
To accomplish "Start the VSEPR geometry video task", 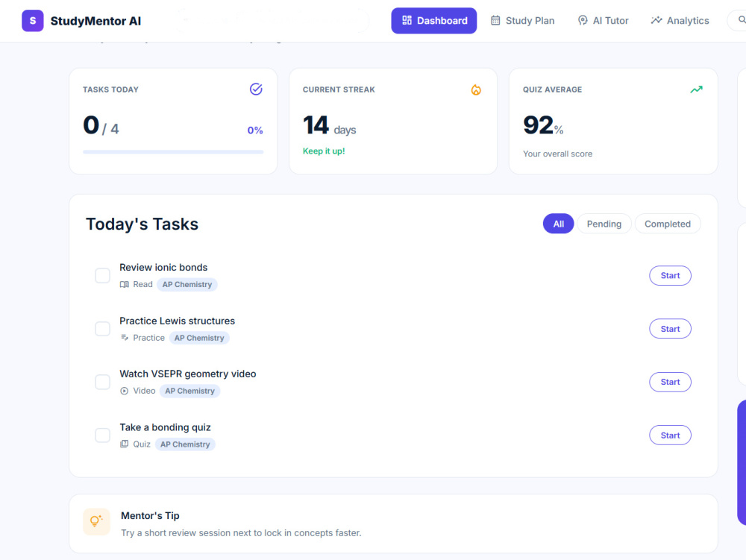I will 670,383.
